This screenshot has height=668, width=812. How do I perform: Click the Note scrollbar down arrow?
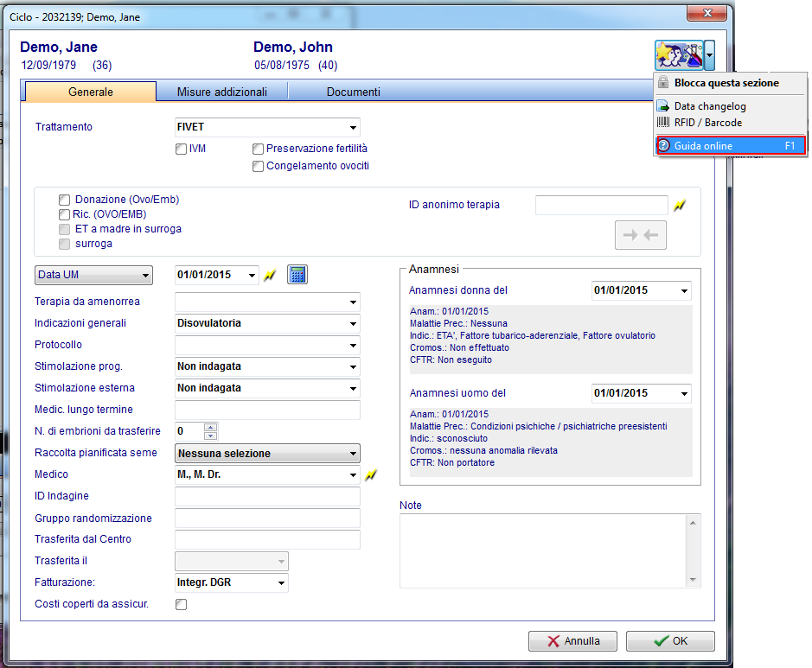click(693, 580)
